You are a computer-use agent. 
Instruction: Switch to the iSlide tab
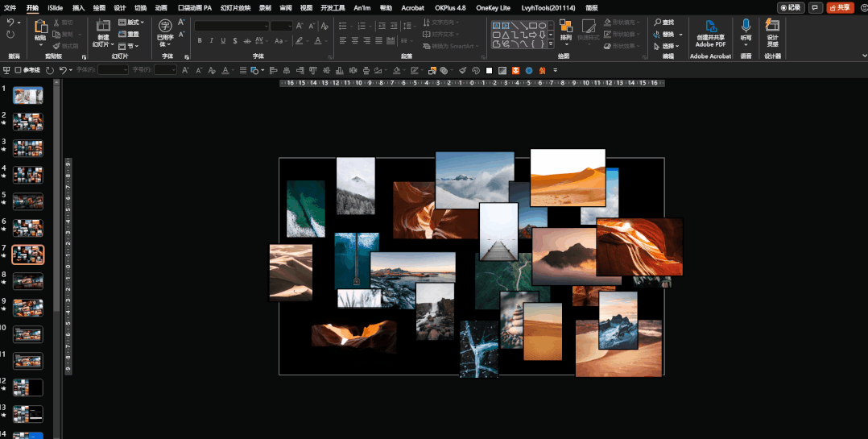click(55, 8)
